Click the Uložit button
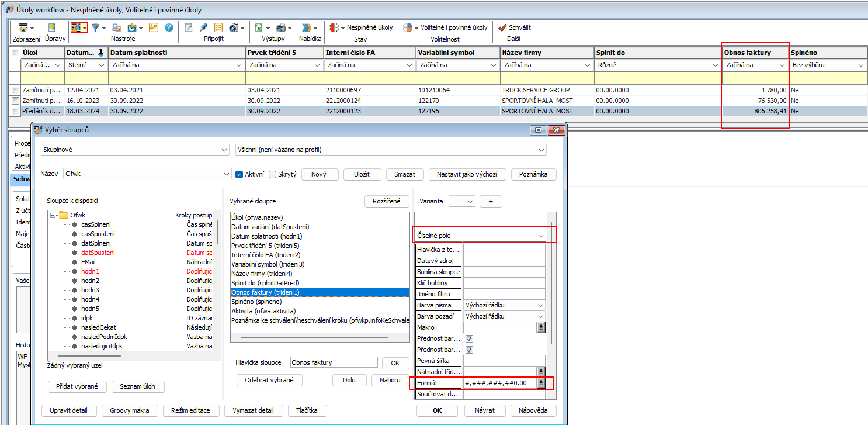Image resolution: width=868 pixels, height=425 pixels. [x=362, y=174]
